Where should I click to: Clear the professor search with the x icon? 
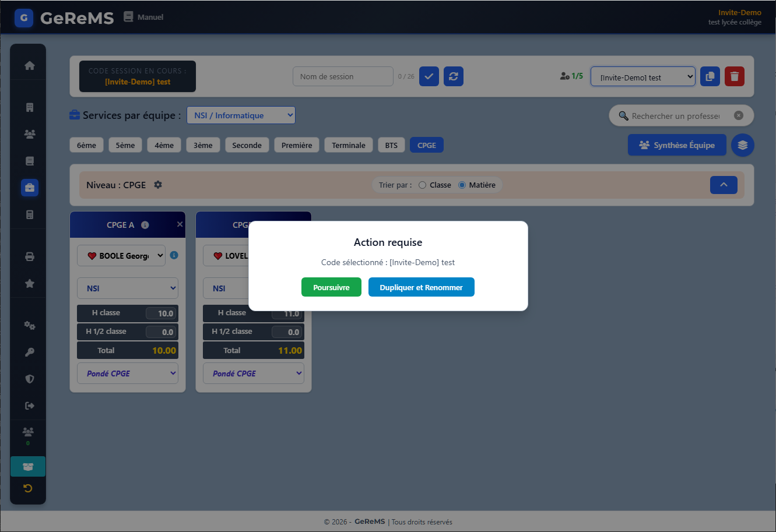(x=739, y=115)
